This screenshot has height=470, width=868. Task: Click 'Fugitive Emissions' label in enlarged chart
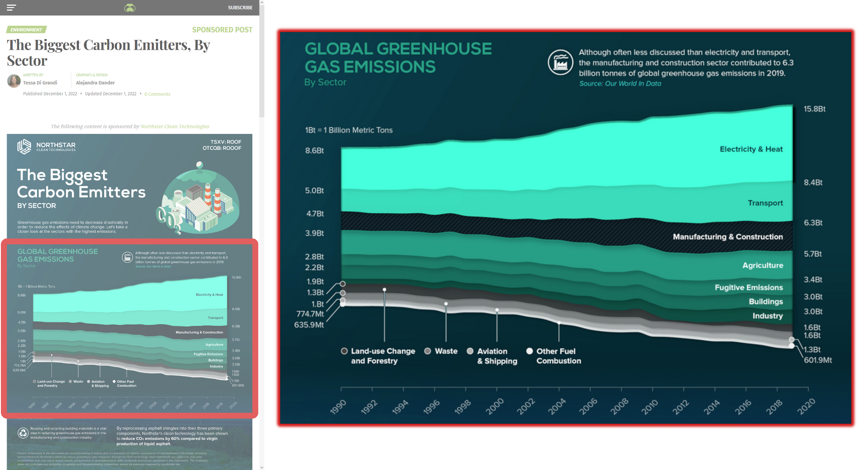click(x=749, y=287)
